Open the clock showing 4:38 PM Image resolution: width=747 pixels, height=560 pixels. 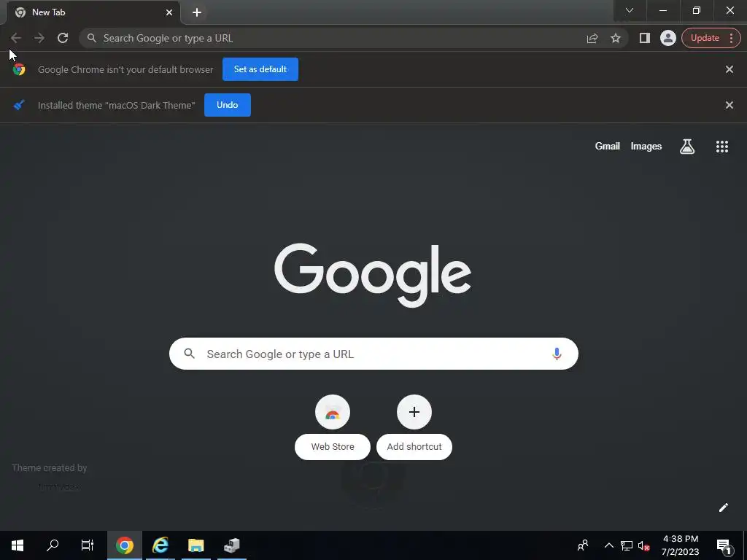point(681,545)
